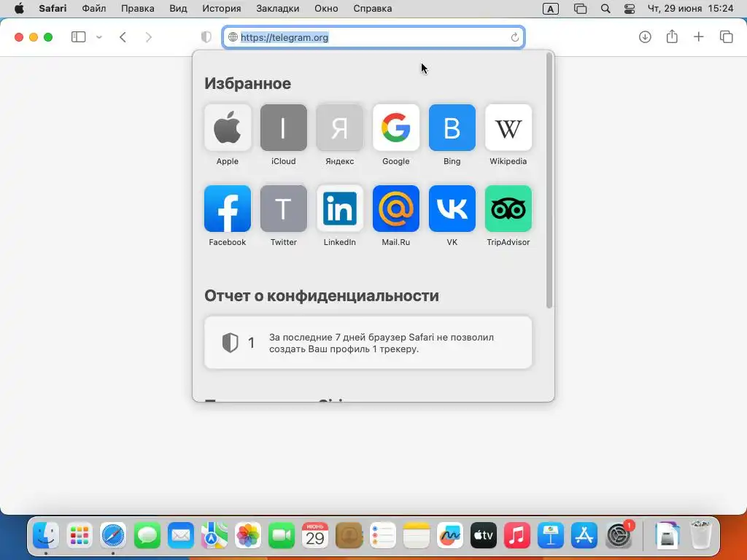
Task: Open the privacy report tracker card
Action: [368, 343]
